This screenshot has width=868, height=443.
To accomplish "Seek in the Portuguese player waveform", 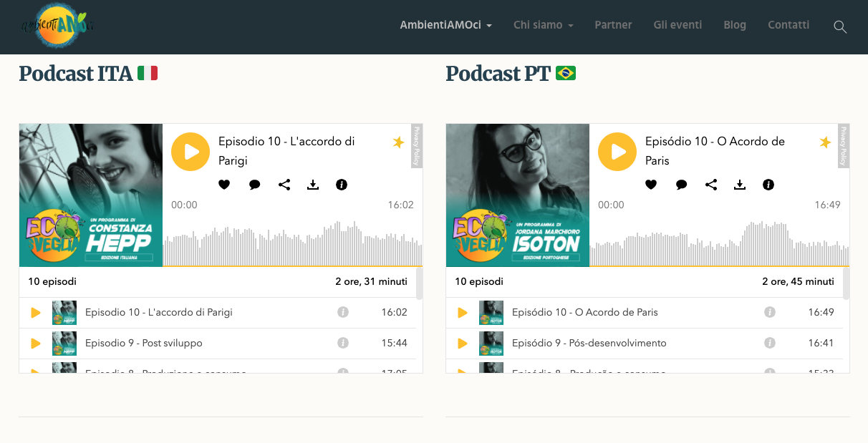I will (719, 243).
